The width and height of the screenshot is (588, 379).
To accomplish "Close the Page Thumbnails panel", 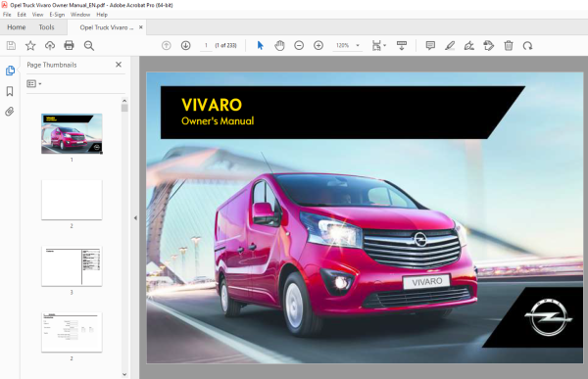I will coord(119,65).
